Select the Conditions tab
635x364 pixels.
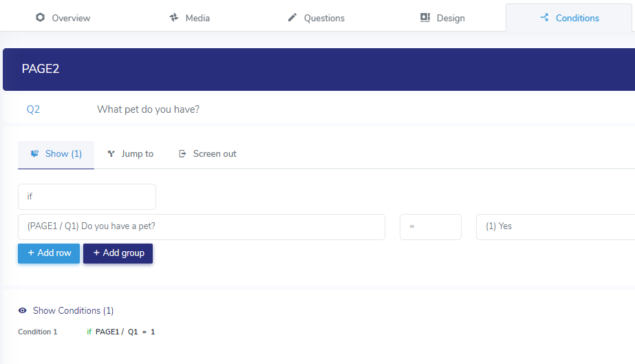tap(569, 18)
